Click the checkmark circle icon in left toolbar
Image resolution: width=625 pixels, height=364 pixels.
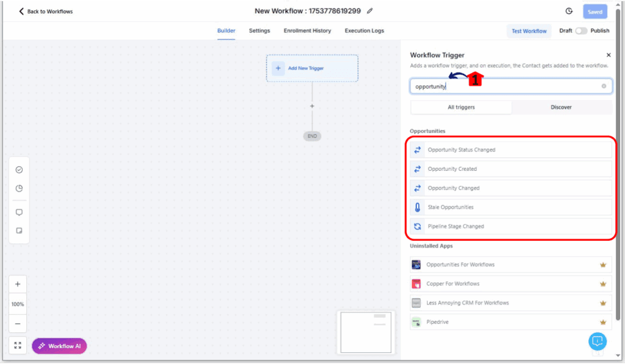[19, 170]
